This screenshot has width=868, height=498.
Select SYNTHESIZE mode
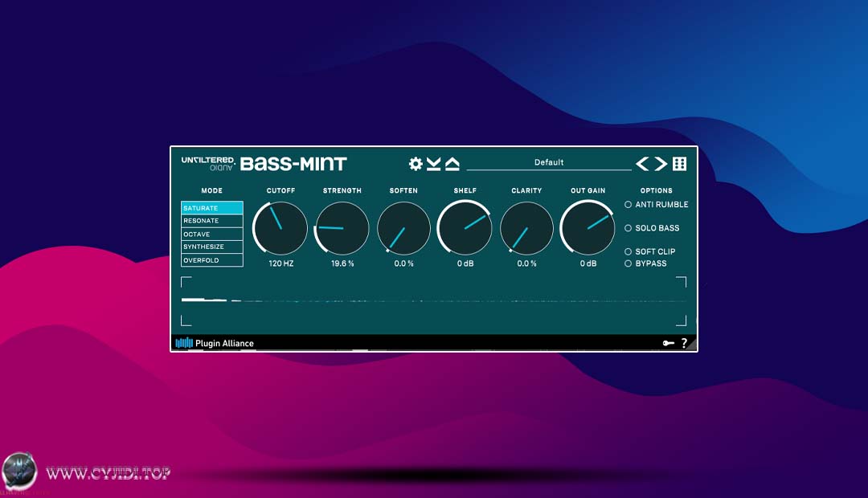(x=212, y=247)
